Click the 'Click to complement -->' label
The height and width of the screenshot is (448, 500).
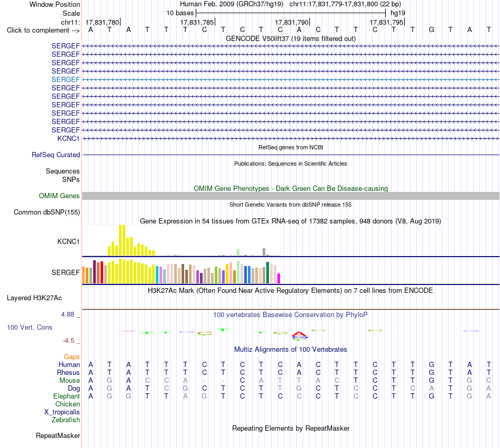click(43, 30)
